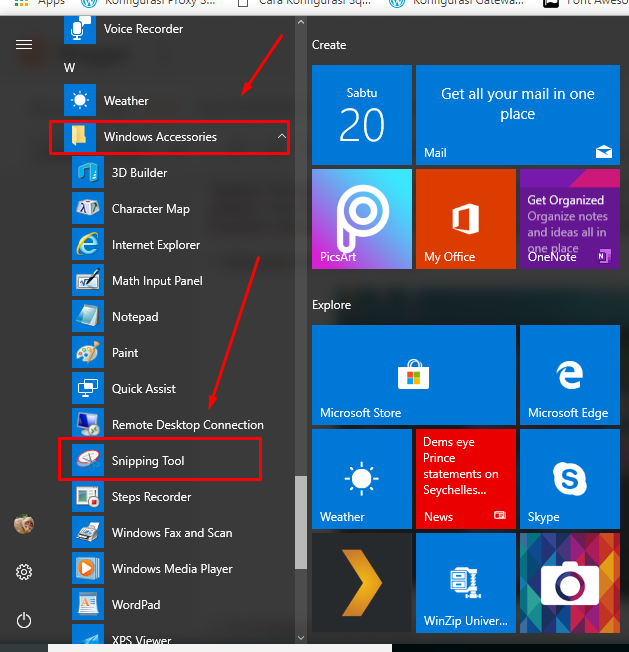Viewport: 629px width, 652px height.
Task: Open the OneNote tile
Action: tap(570, 219)
